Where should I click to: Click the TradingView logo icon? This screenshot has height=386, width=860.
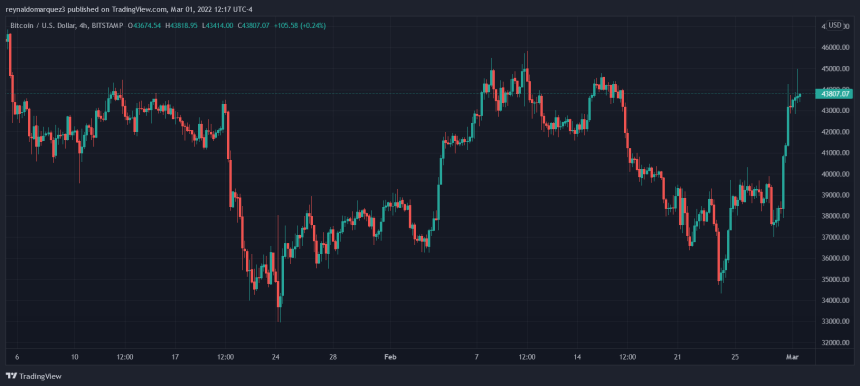(11, 376)
